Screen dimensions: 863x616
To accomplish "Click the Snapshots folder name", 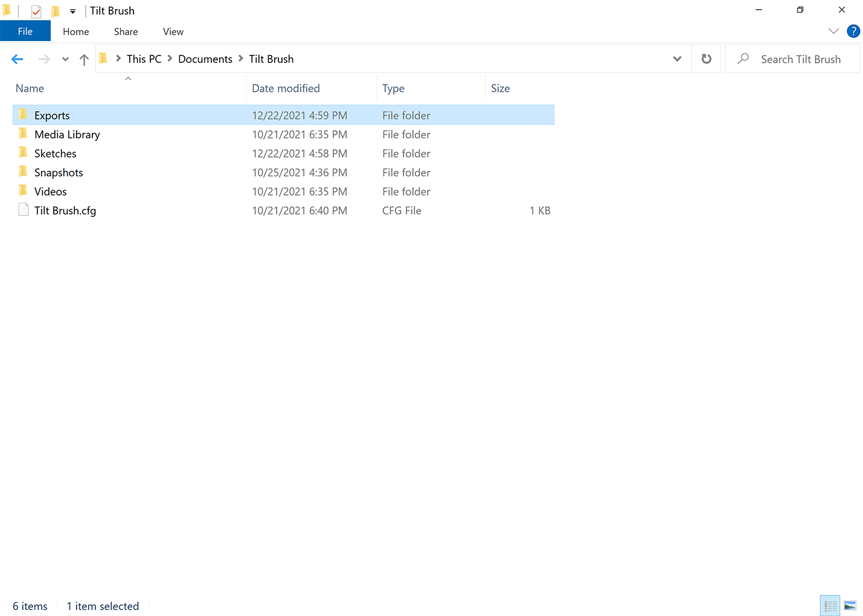I will pos(59,173).
